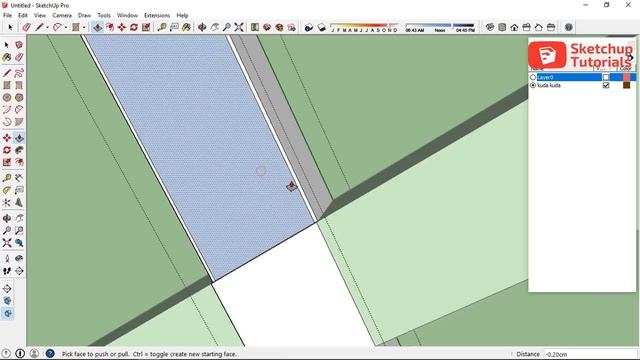
Task: Open the Layer0 color swatch
Action: pyautogui.click(x=627, y=77)
